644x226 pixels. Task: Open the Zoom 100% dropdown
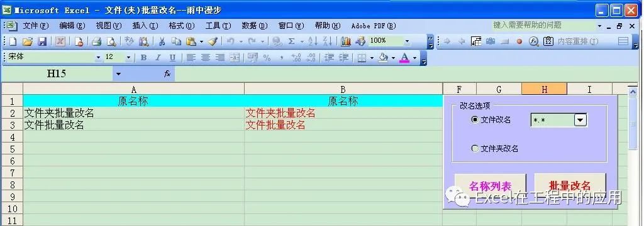[408, 41]
